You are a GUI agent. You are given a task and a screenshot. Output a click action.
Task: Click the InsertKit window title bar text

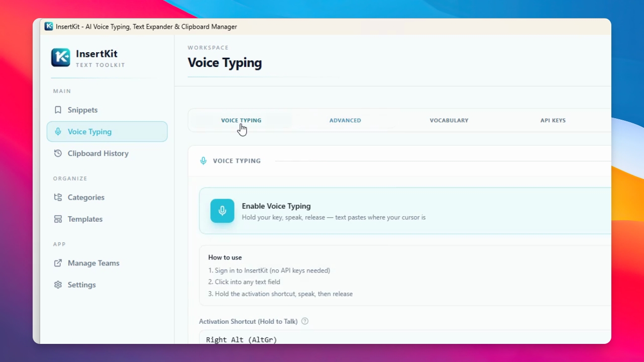[x=146, y=27]
